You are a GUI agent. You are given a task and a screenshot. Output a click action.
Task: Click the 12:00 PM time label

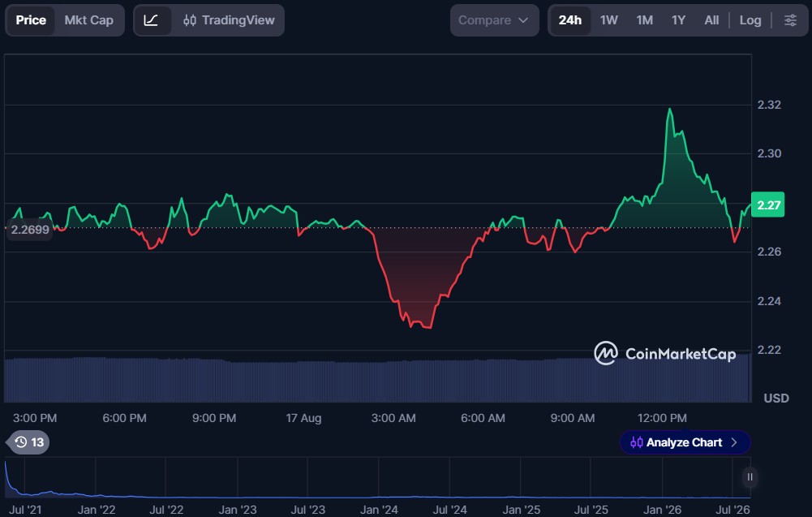[662, 418]
